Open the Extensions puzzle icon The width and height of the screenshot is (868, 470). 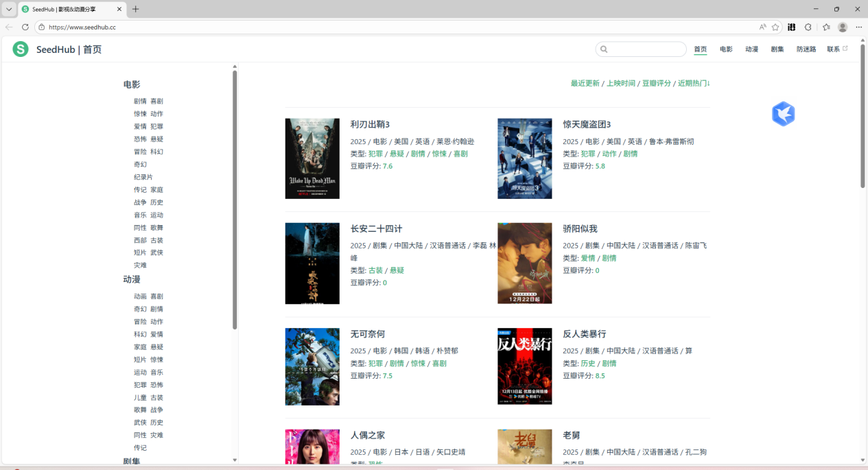coord(808,27)
